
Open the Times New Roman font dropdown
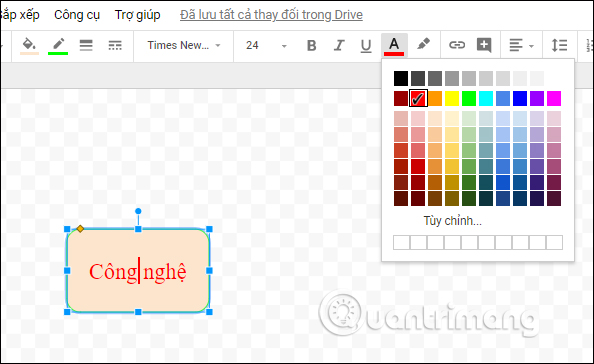coord(184,45)
